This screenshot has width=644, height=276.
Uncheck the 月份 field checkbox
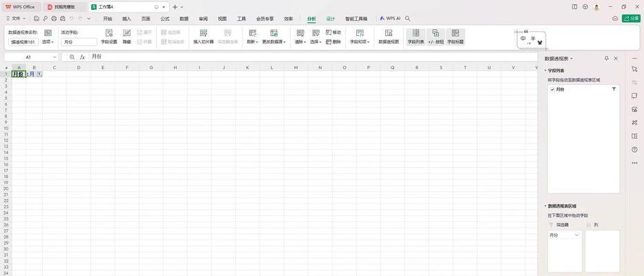tap(552, 89)
